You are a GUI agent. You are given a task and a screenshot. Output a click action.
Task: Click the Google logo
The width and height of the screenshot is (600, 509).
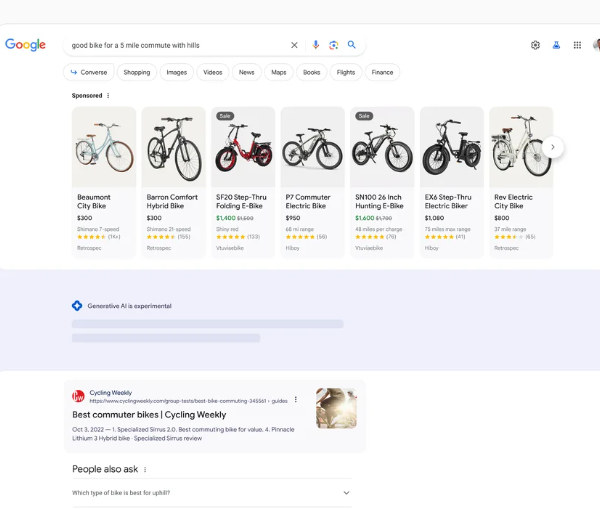click(x=25, y=45)
